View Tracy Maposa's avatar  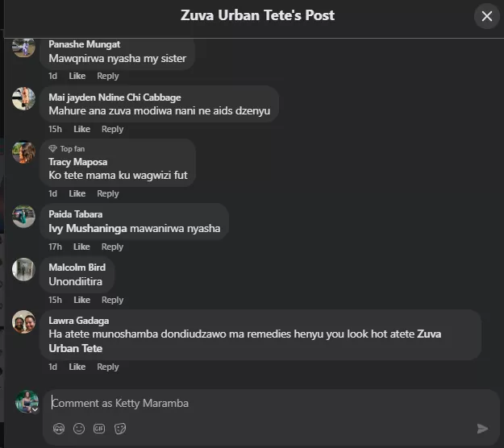pos(23,152)
